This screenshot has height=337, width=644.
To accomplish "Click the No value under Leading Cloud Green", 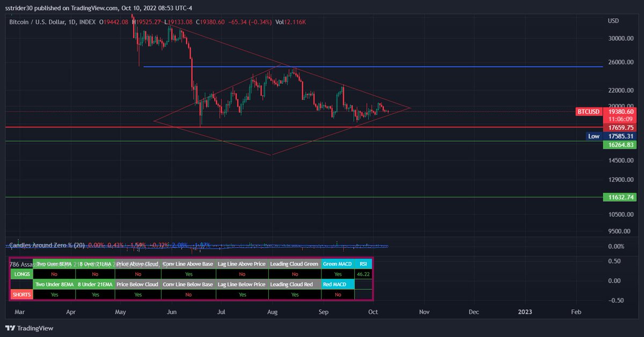I will coord(294,274).
